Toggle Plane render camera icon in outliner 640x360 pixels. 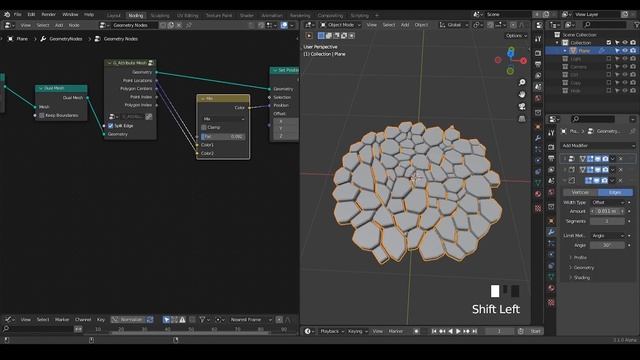click(633, 51)
